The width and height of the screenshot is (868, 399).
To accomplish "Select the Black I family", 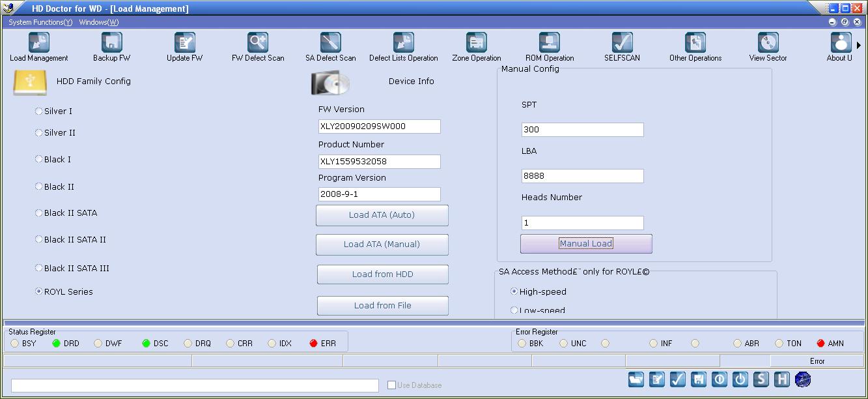I will tap(38, 160).
